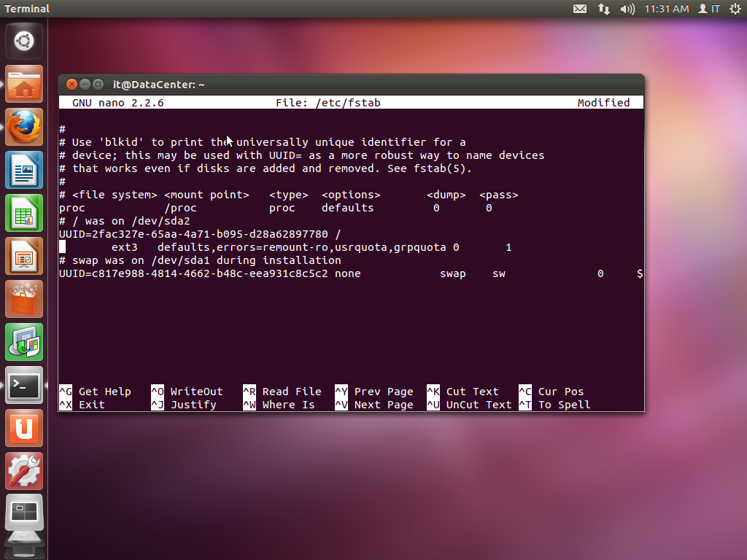Click '^C Cur Pos' shortcut label

click(x=551, y=392)
